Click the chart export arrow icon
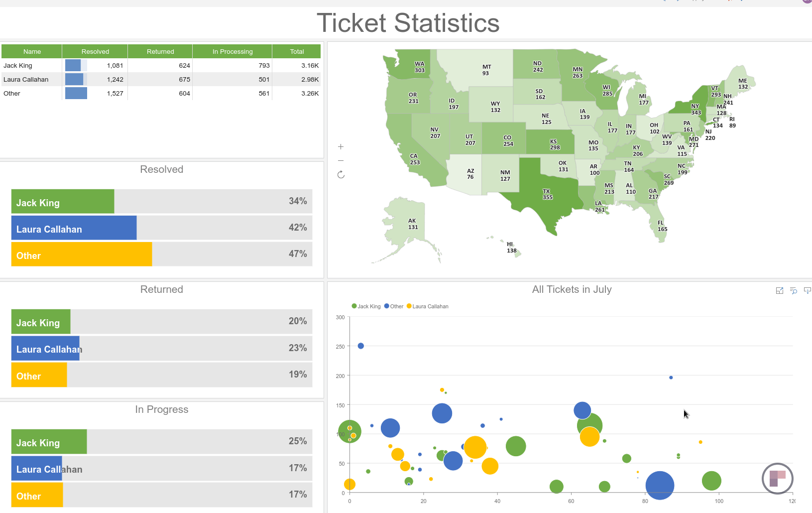Viewport: 812px width, 513px height. click(x=807, y=290)
